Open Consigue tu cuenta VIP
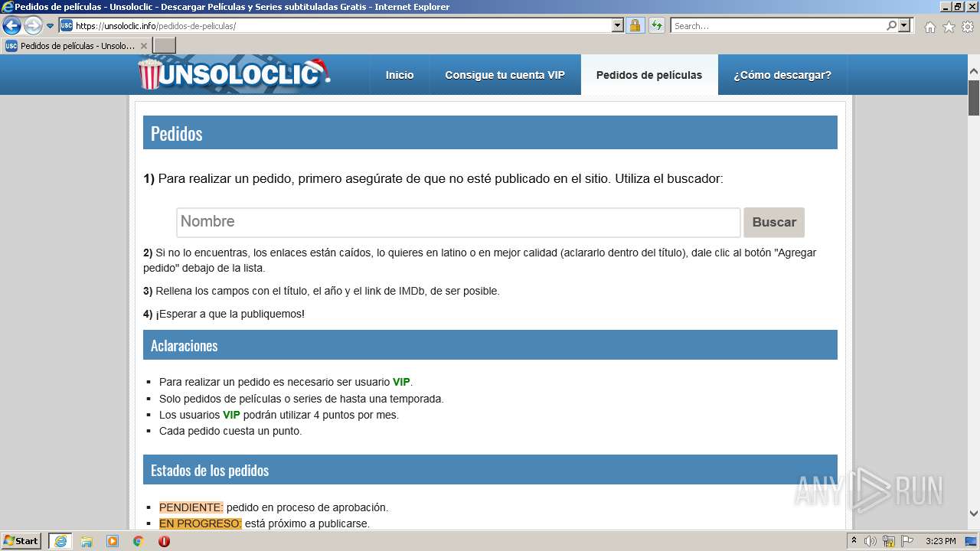The width and height of the screenshot is (980, 551). [505, 75]
